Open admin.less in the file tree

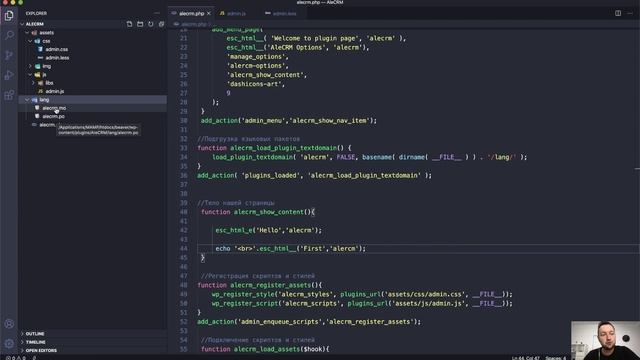(x=57, y=58)
